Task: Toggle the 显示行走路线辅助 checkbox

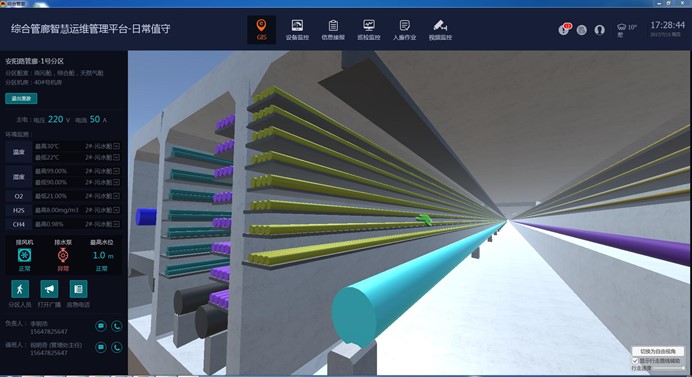Action: (635, 361)
